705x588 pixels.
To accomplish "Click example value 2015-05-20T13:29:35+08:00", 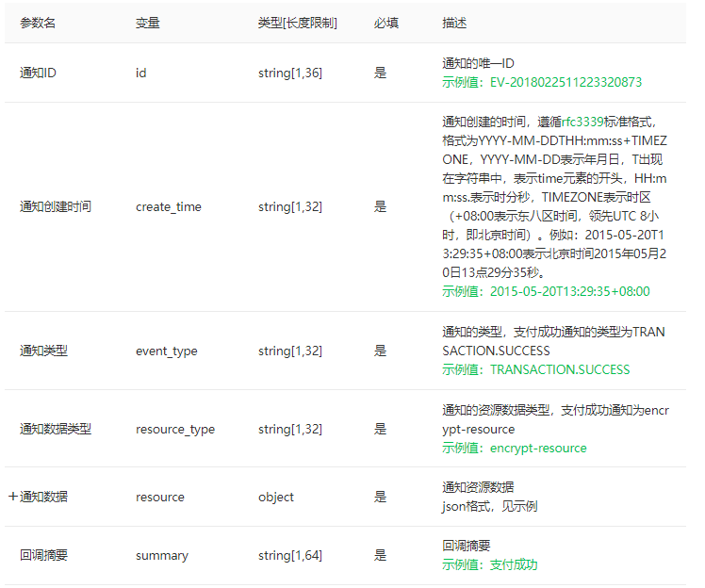I will coord(569,291).
